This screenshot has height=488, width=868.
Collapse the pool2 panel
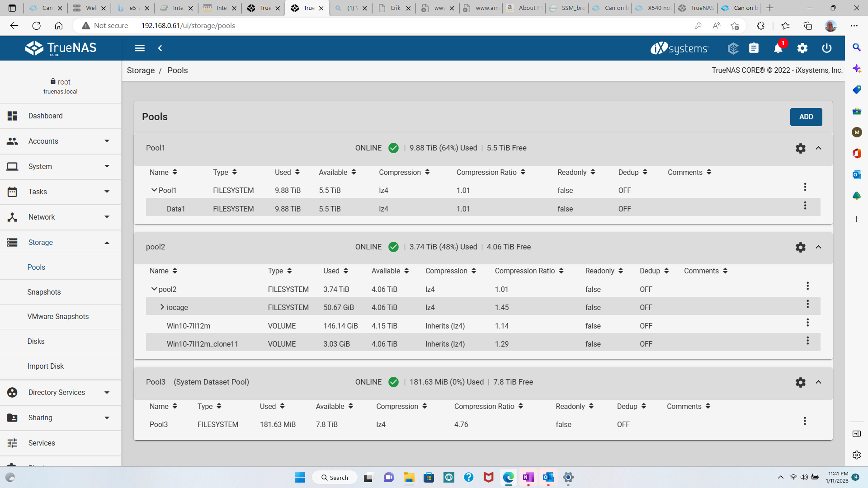pyautogui.click(x=818, y=247)
